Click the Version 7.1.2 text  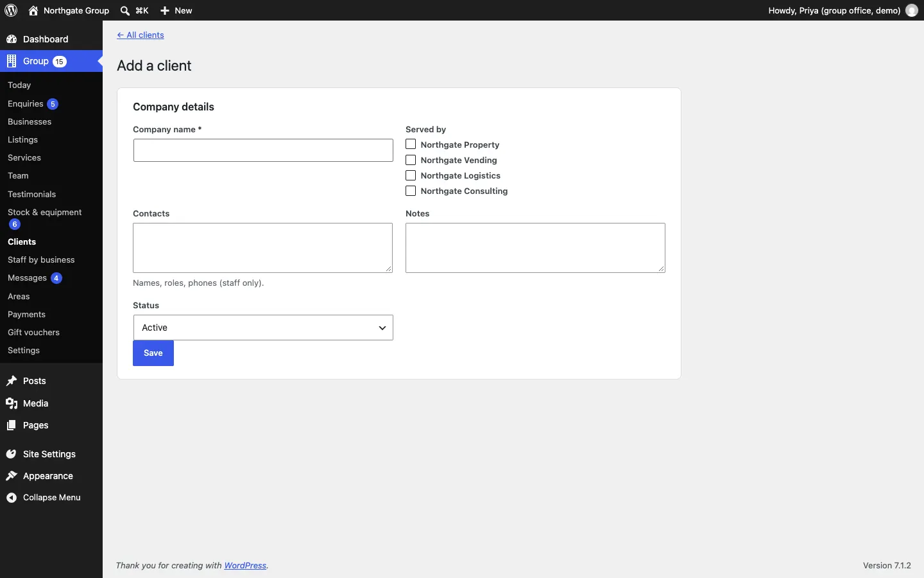pos(887,566)
